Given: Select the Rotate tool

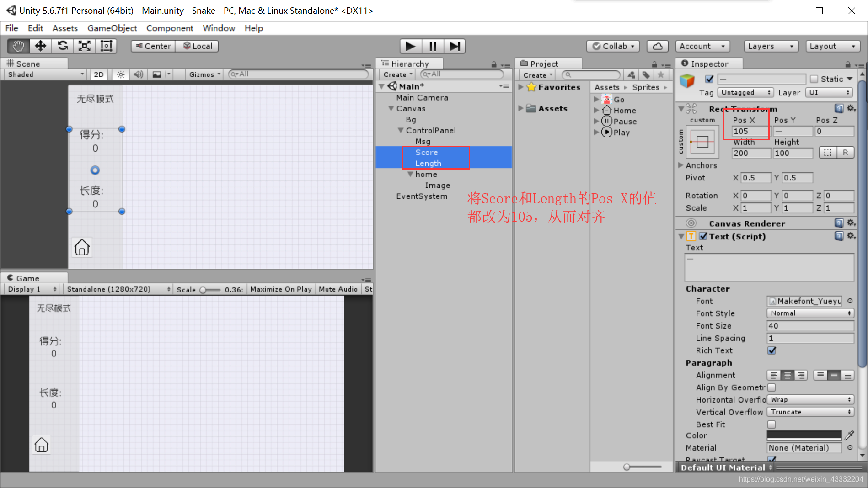Looking at the screenshot, I should (x=62, y=46).
